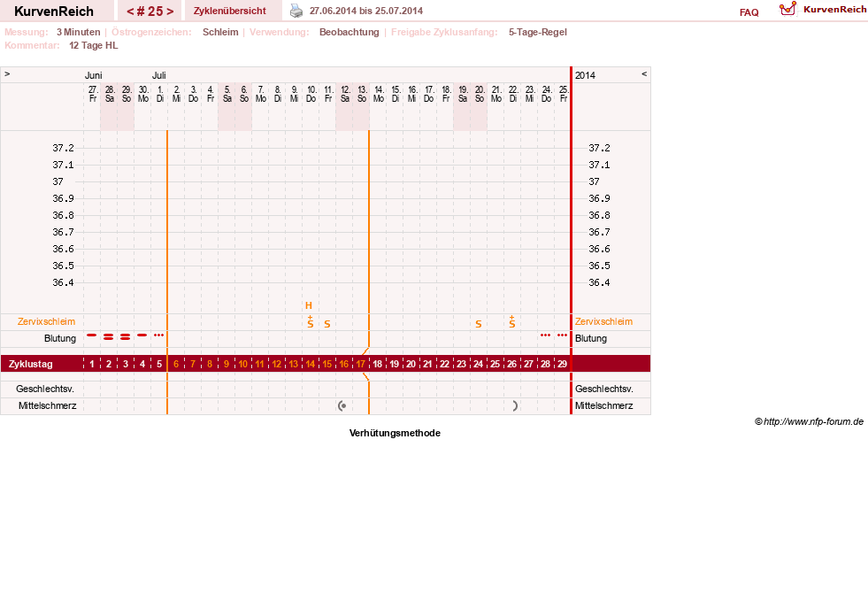868x609 pixels.
Task: Click the > arrow left of Juni
Action: pyautogui.click(x=7, y=73)
